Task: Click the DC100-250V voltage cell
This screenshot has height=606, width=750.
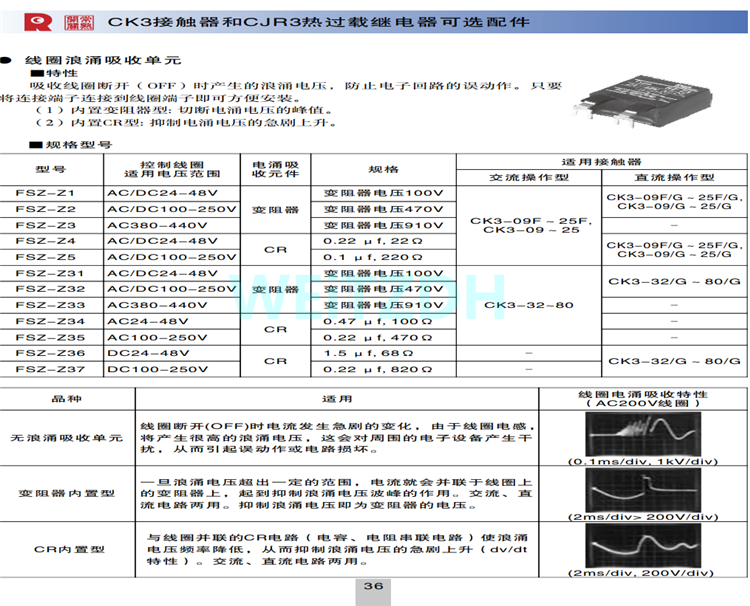Action: tap(158, 369)
